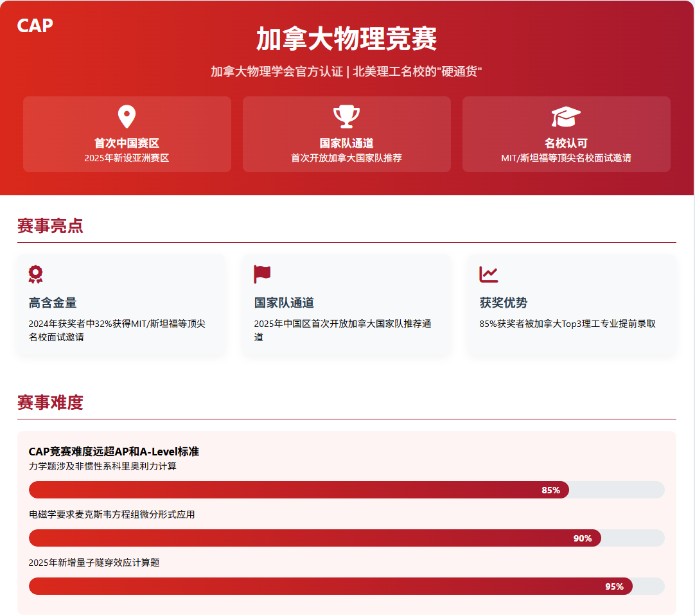Click the 赛事难度 section heading
The image size is (695, 616).
50,402
